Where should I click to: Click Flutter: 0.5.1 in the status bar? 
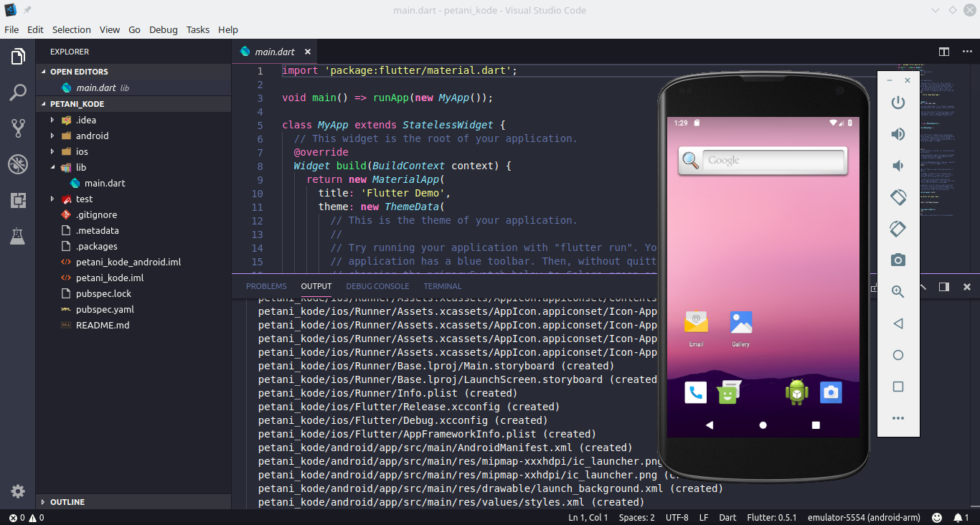click(771, 517)
